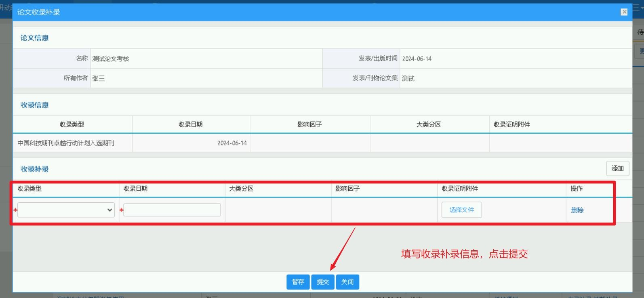
Task: Select the 影响因子 header in 收录信息 table
Action: (x=310, y=124)
